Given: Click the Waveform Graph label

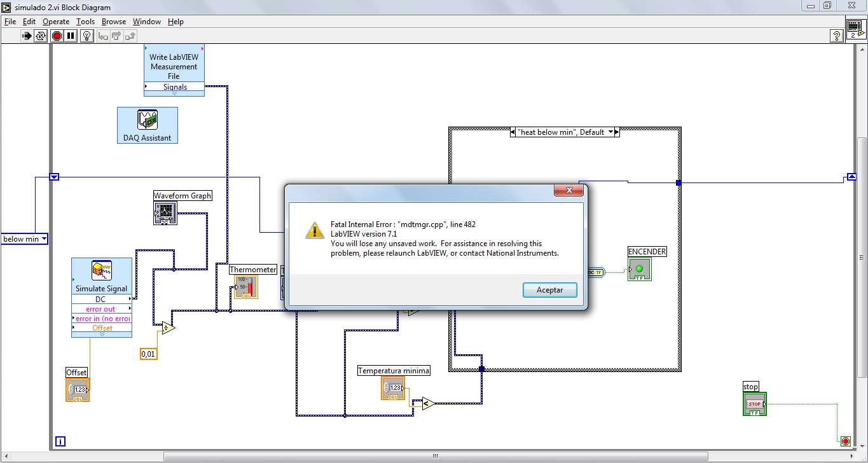Looking at the screenshot, I should [x=183, y=196].
